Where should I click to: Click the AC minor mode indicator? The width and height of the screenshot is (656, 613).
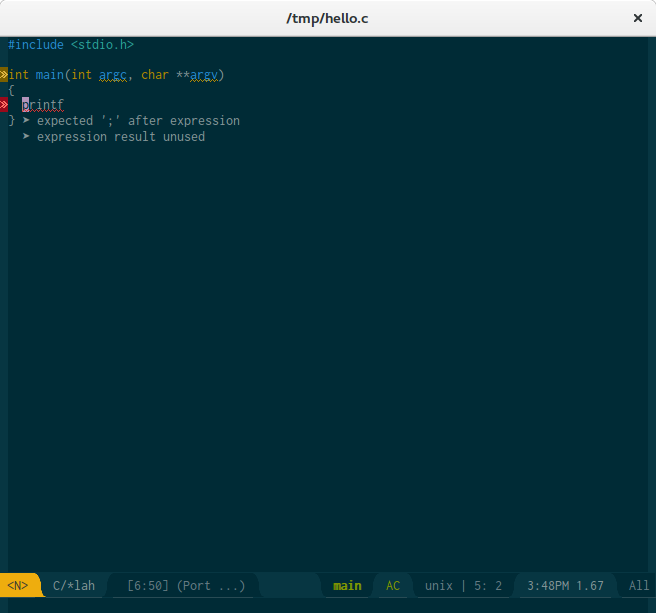(x=392, y=585)
